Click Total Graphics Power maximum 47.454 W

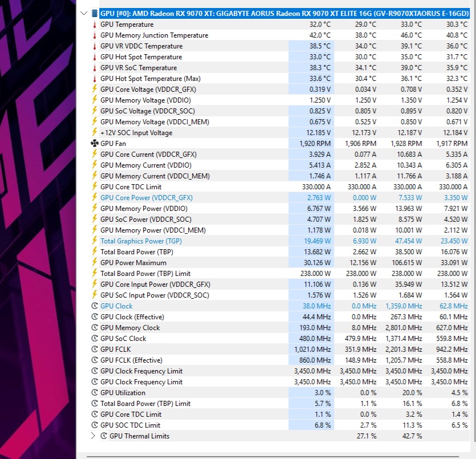[408, 241]
